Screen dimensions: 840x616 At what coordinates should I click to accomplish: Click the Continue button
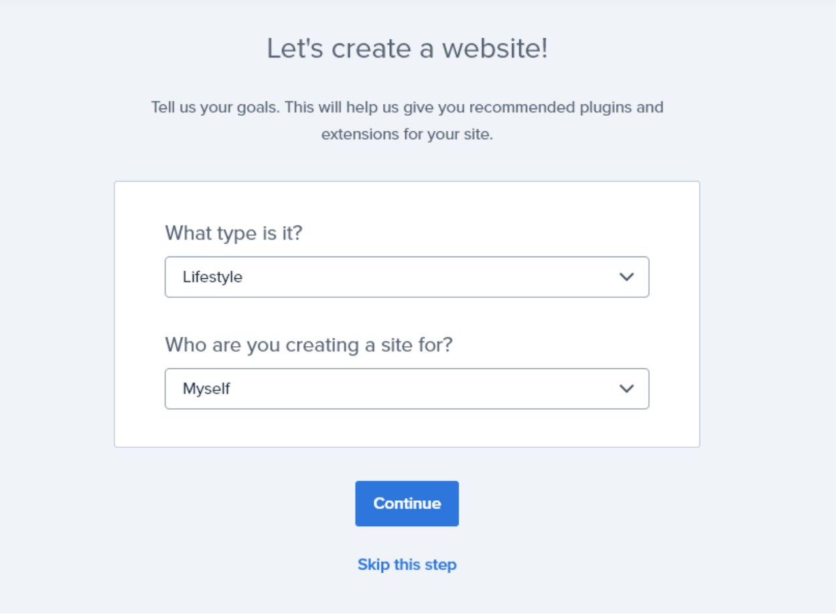(x=407, y=503)
